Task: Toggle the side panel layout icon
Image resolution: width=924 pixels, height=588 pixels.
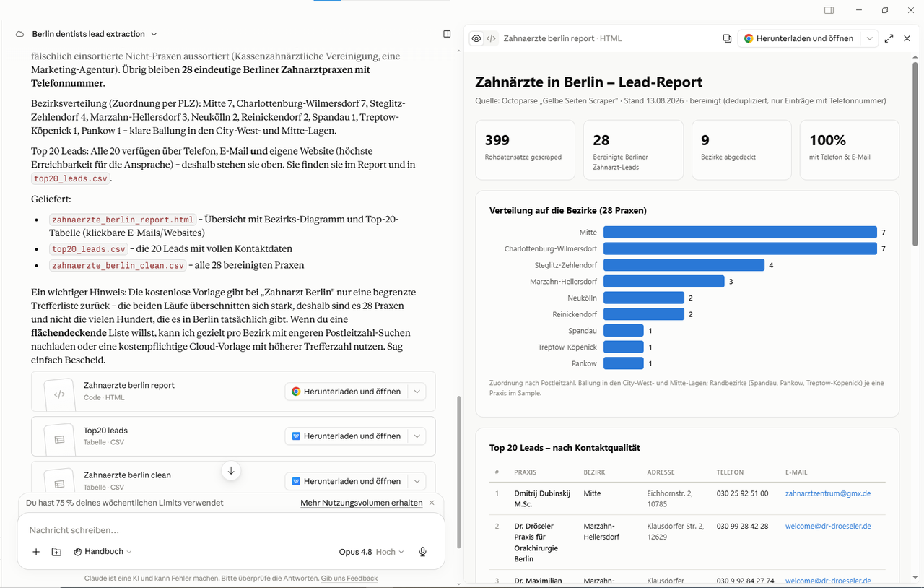Action: point(829,10)
